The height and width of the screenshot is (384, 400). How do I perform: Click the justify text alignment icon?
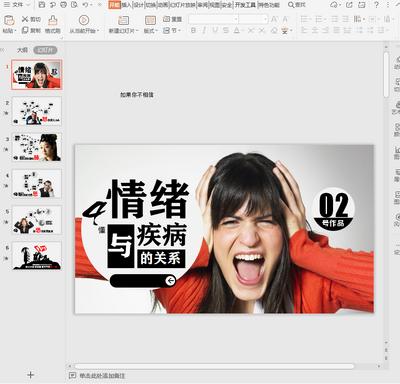pyautogui.click(x=337, y=31)
